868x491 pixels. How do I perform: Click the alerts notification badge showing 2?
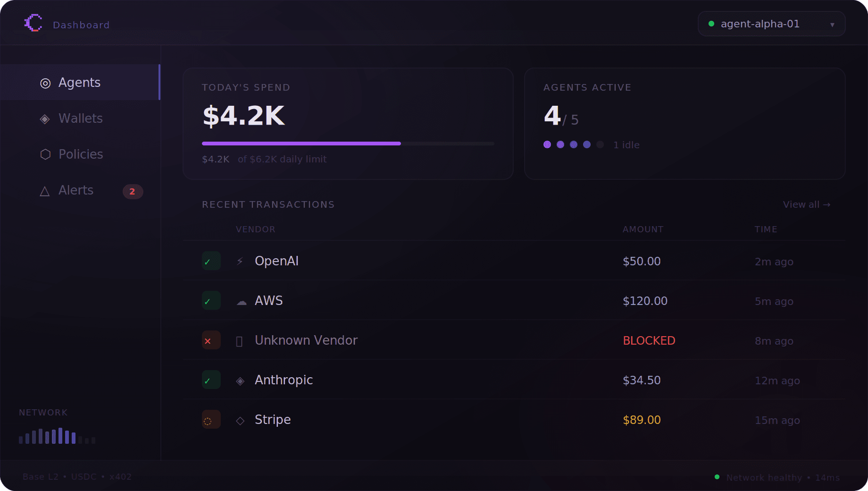click(x=133, y=192)
